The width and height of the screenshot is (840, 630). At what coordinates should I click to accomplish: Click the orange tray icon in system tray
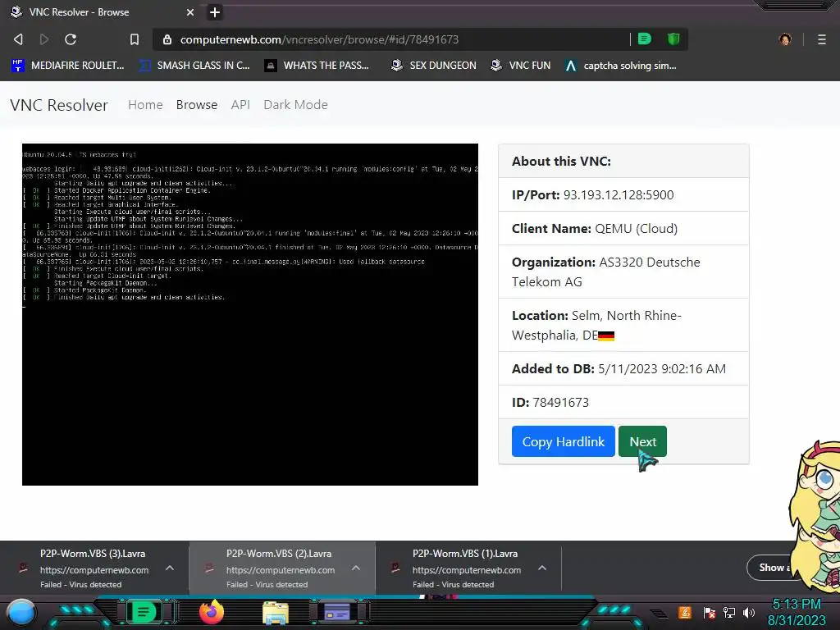coord(685,612)
